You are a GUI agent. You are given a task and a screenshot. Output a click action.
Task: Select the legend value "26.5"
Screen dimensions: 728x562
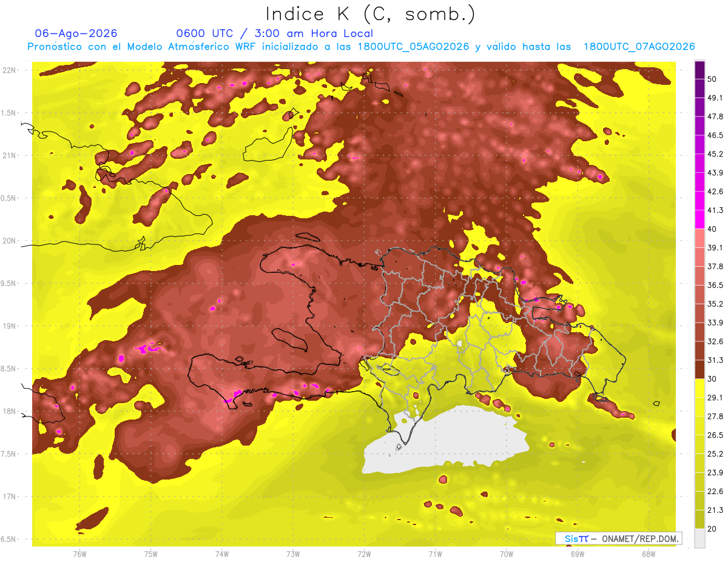coord(715,435)
